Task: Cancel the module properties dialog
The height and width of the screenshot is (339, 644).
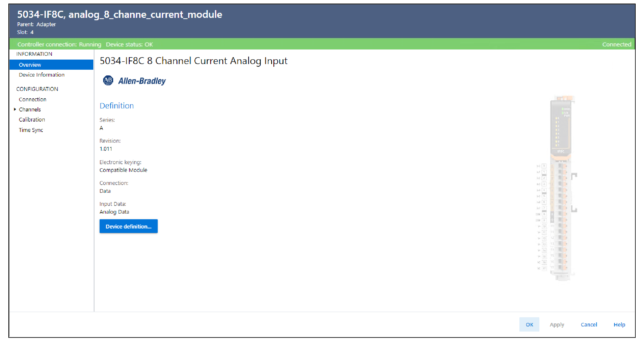Action: pos(589,324)
